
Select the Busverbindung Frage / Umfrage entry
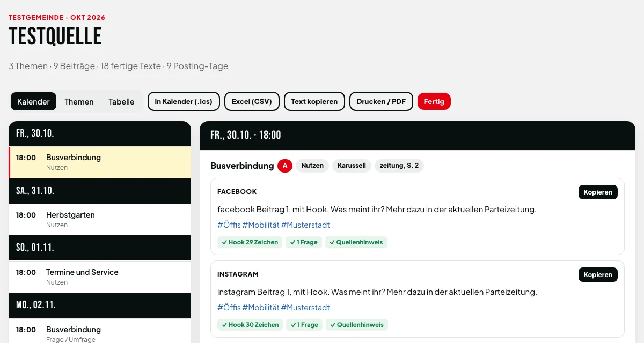tap(100, 331)
